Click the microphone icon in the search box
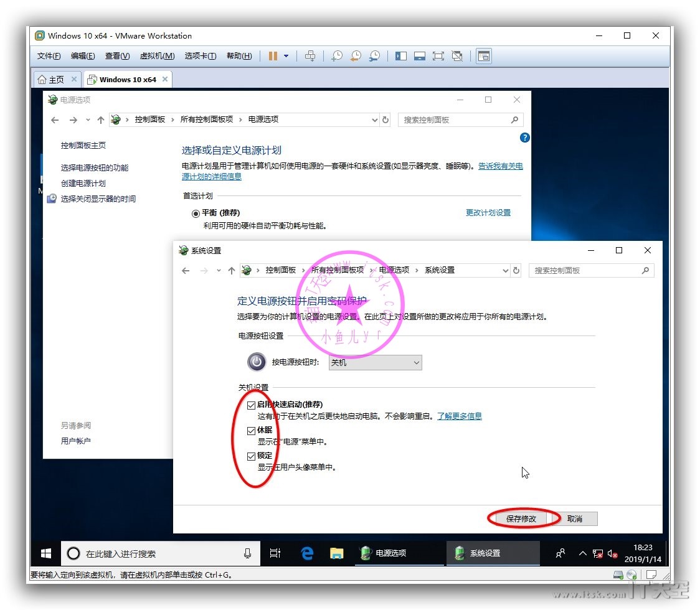 [x=247, y=554]
